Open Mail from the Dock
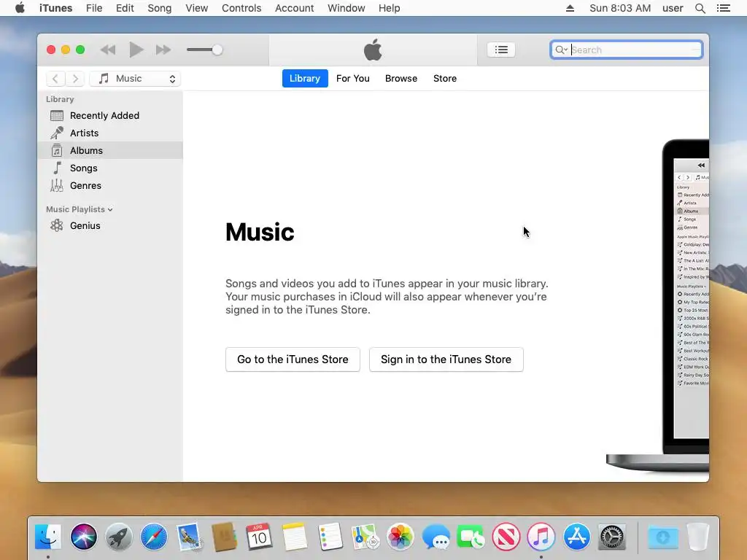747x560 pixels. (x=189, y=537)
